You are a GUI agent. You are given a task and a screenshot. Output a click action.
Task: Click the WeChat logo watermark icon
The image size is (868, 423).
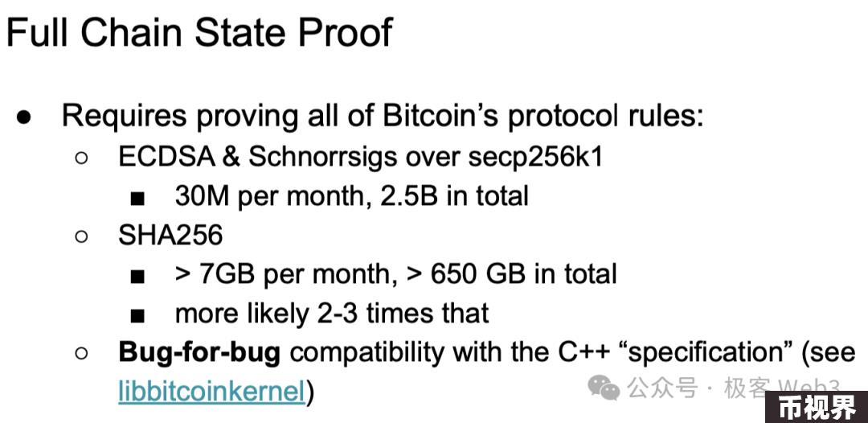pos(604,387)
